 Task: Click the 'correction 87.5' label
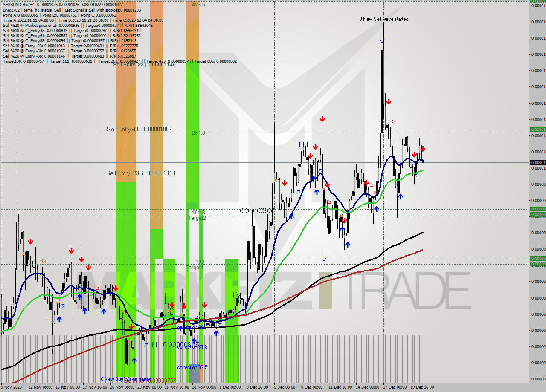pyautogui.click(x=192, y=367)
